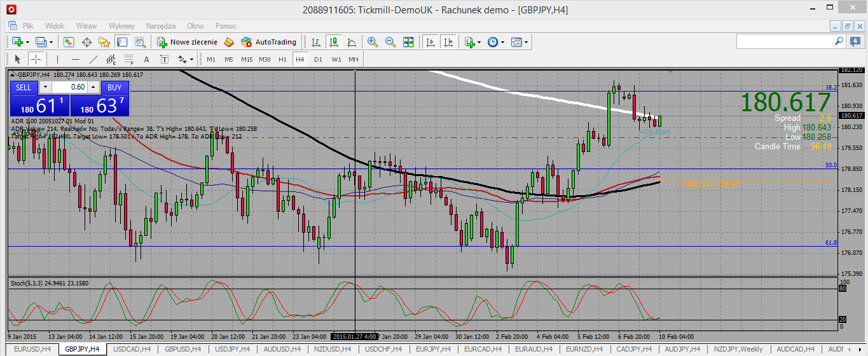Click the Stoch(5,3,3) indicator label
Viewport: 868px width, 356px height.
[27, 282]
